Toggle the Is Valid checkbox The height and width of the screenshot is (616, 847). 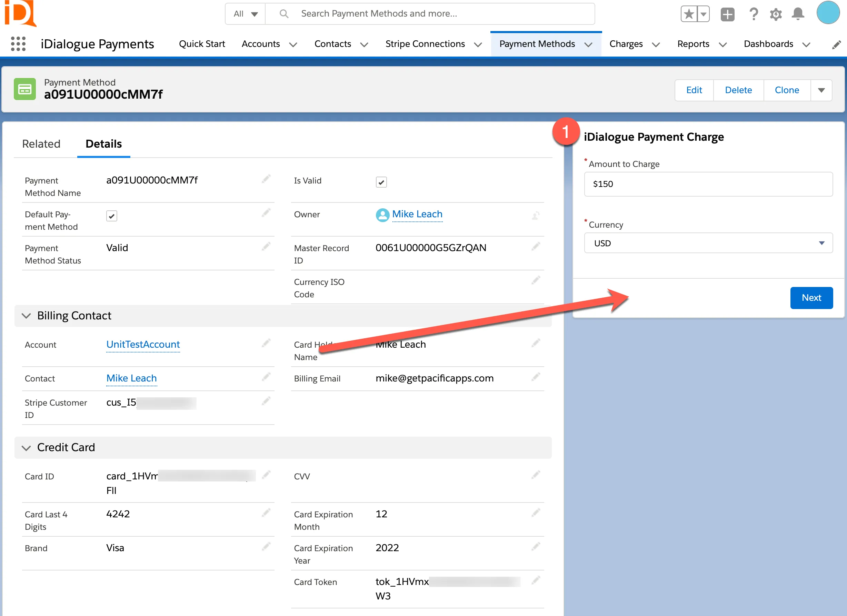coord(381,182)
